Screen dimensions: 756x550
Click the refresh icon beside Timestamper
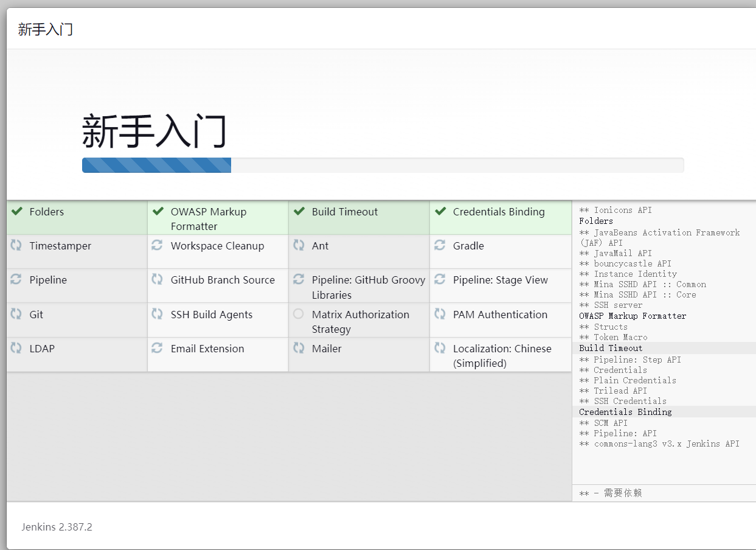(16, 246)
